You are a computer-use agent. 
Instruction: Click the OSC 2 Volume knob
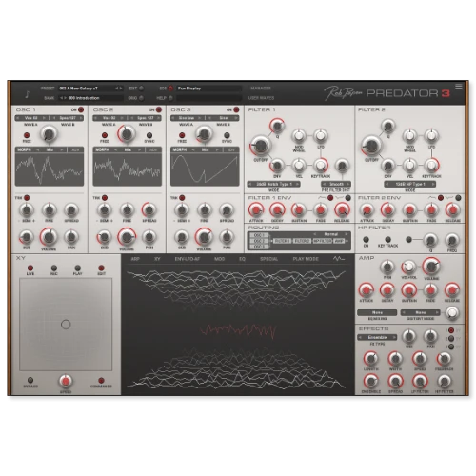pyautogui.click(x=127, y=237)
